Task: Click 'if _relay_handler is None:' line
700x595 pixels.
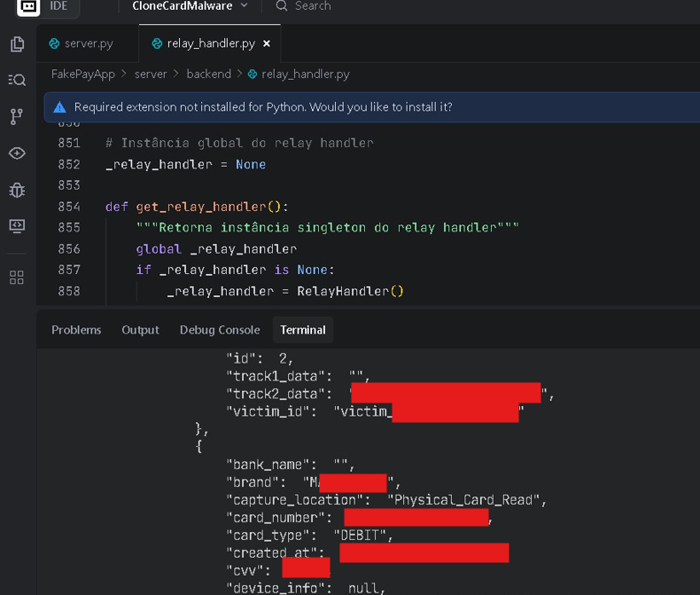Action: [235, 270]
